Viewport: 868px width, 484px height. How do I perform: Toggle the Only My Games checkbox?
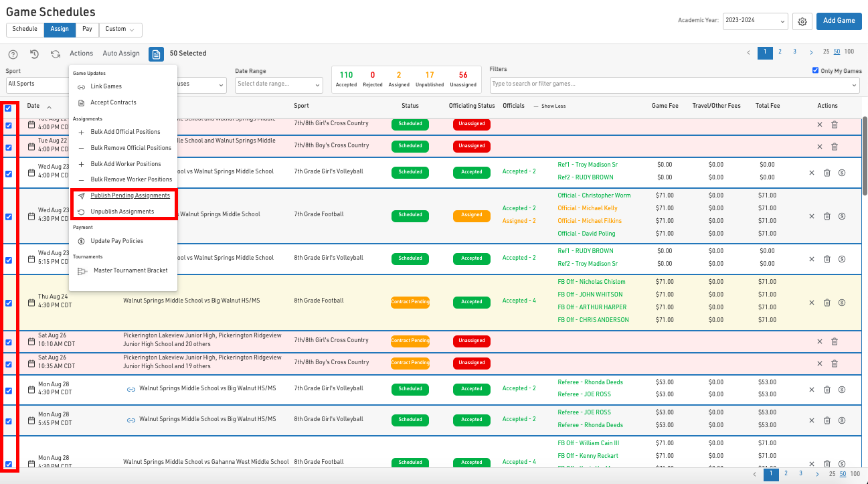[x=815, y=70]
